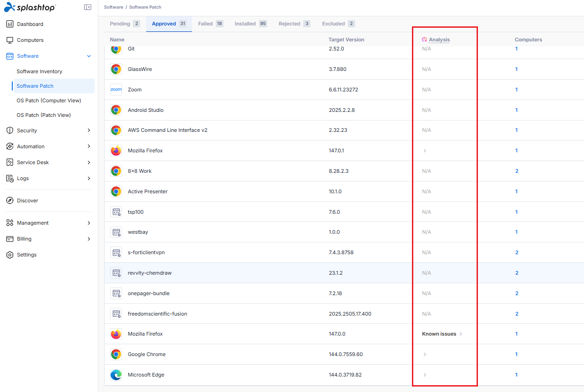Screen dimensions: 584x392
Task: Open OS Patch (Patch View)
Action: tap(44, 115)
